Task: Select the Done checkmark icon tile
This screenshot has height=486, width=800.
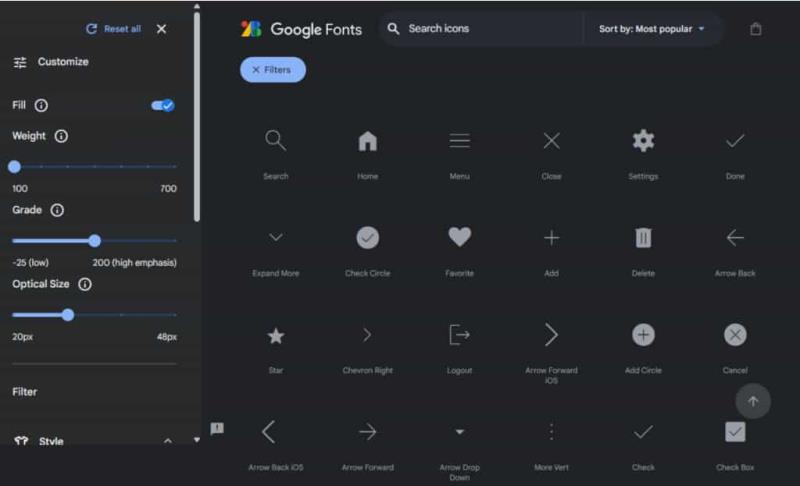Action: point(735,153)
